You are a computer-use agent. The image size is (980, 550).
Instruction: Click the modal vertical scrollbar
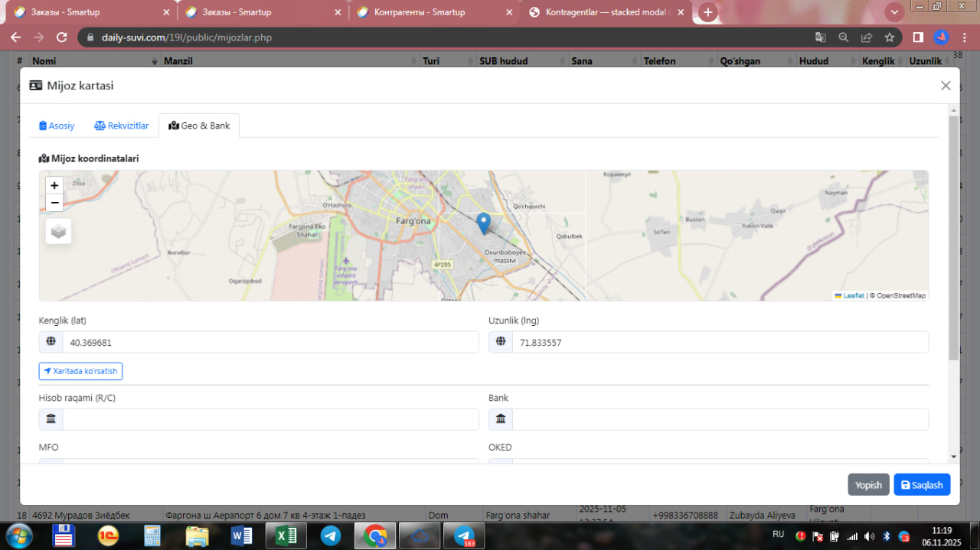tap(953, 237)
